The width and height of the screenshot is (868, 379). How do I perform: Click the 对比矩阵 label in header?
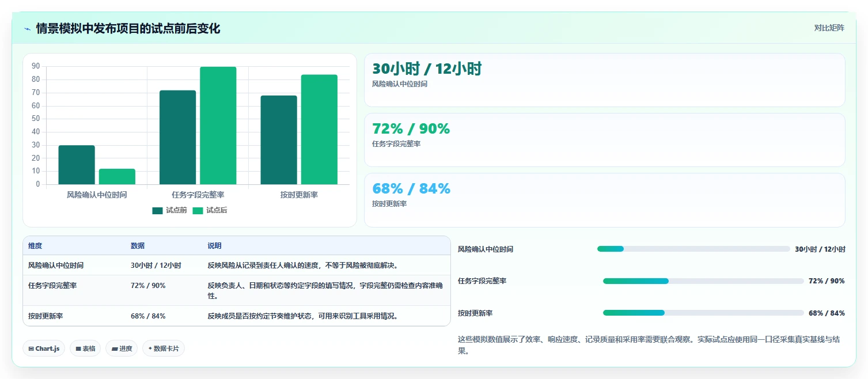pyautogui.click(x=829, y=28)
